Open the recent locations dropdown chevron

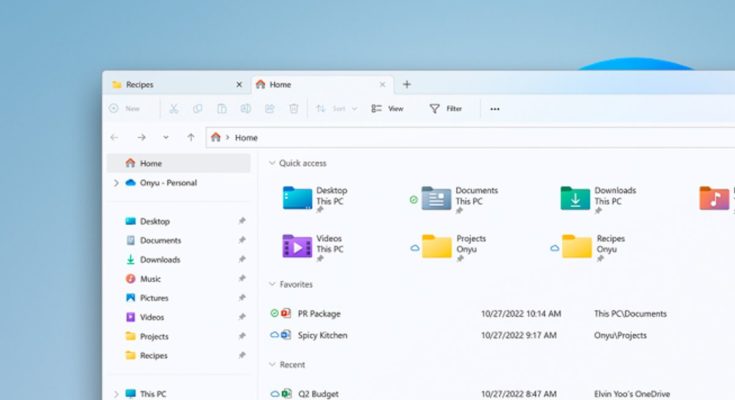coord(166,137)
